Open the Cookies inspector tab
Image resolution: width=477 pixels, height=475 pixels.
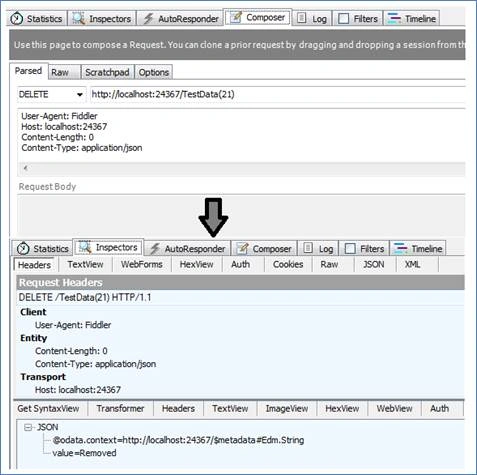[x=288, y=264]
